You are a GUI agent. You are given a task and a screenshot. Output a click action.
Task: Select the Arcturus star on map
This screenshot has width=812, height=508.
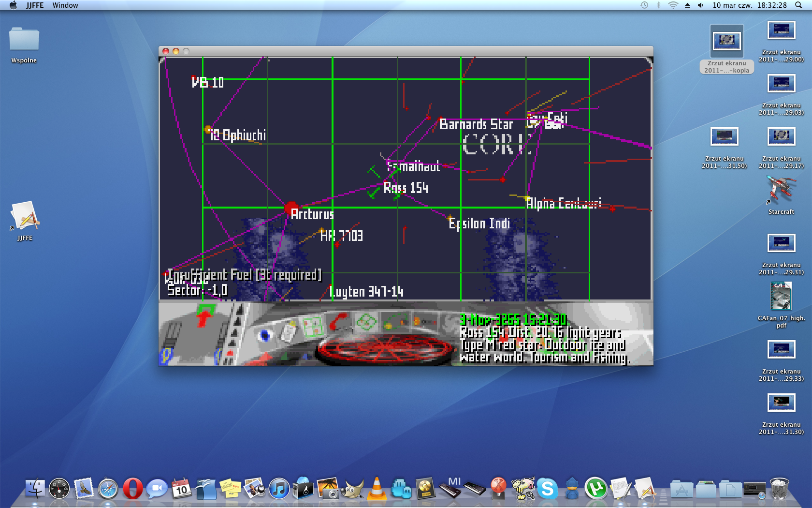291,209
